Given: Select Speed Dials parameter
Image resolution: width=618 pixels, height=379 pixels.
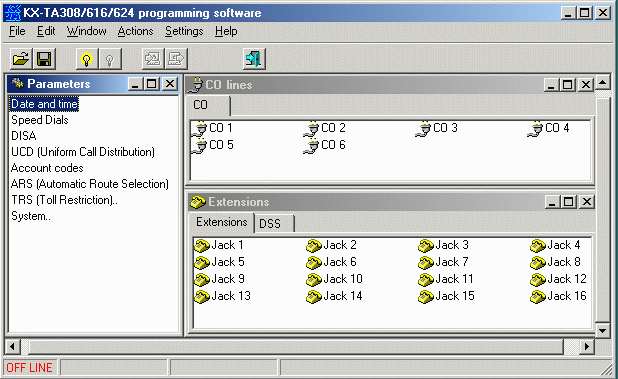Looking at the screenshot, I should click(x=40, y=120).
